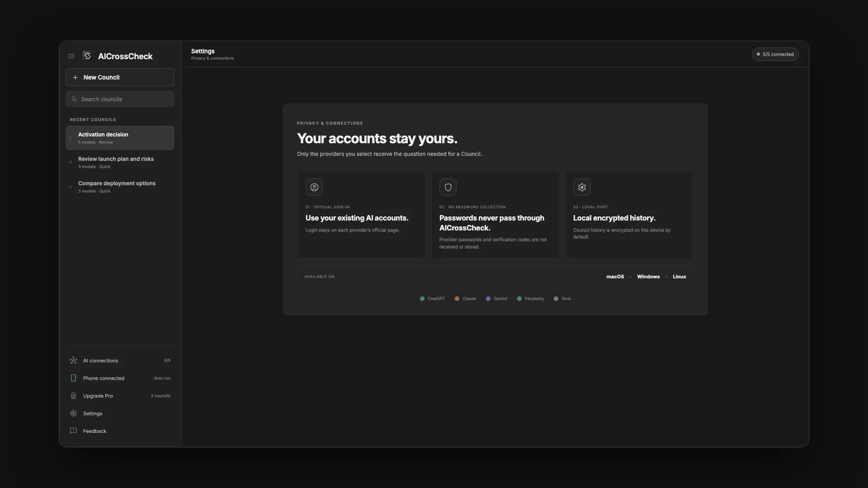Open the Activation decision council
This screenshot has height=488, width=868.
[x=120, y=138]
